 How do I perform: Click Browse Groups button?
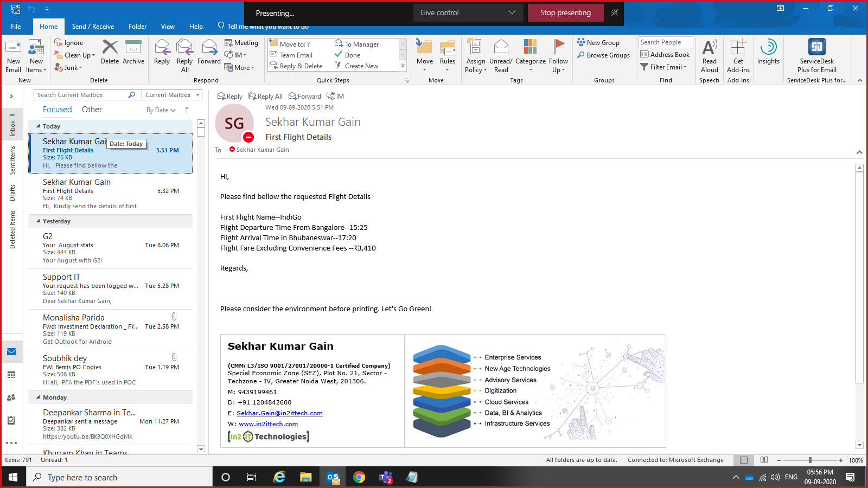pyautogui.click(x=603, y=55)
